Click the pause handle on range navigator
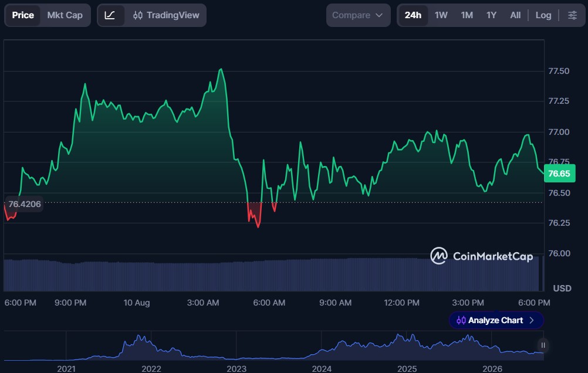This screenshot has height=373, width=588. coord(543,345)
